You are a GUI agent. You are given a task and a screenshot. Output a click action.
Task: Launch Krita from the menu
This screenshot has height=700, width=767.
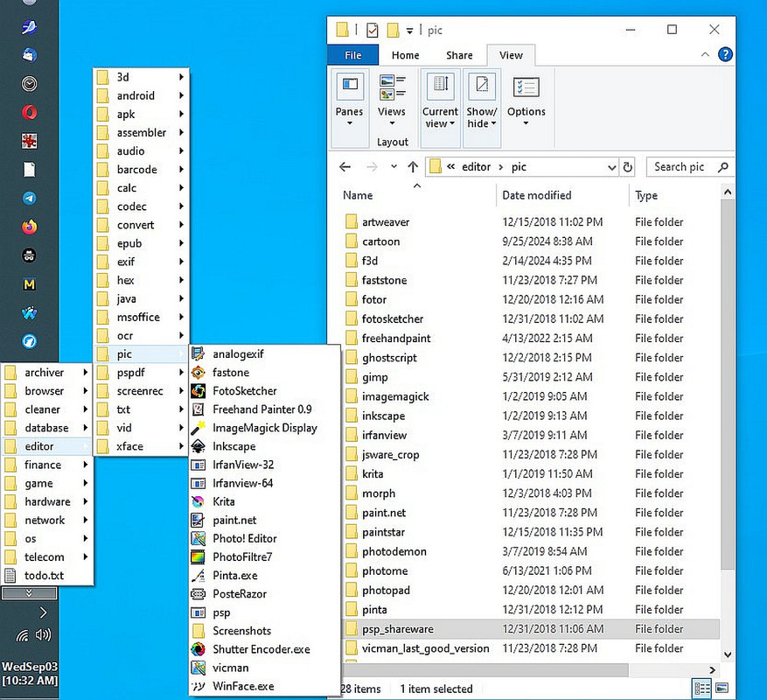click(x=265, y=501)
